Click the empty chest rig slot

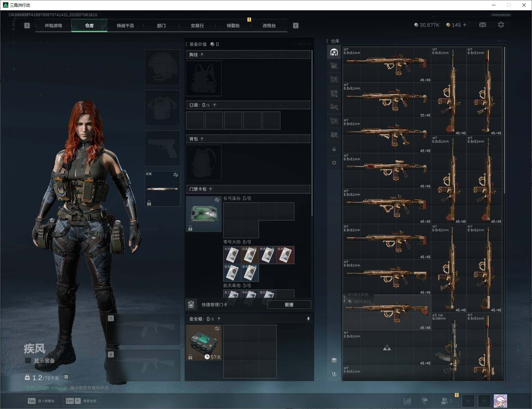204,78
